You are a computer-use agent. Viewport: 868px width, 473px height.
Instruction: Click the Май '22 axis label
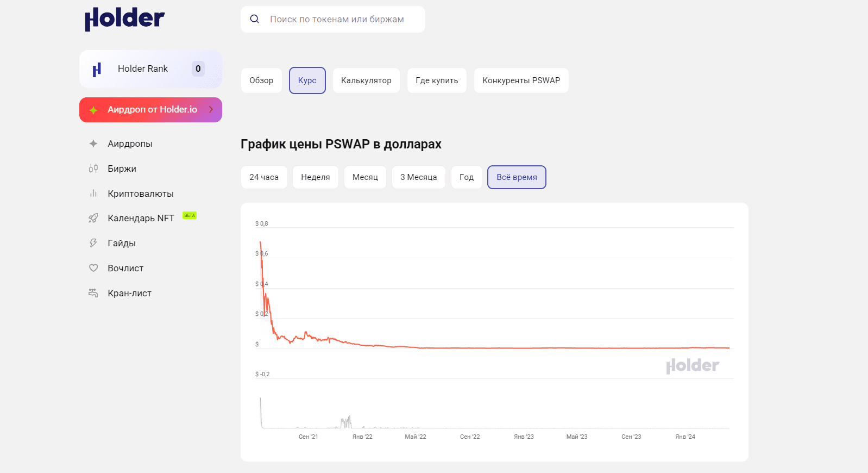pos(416,437)
